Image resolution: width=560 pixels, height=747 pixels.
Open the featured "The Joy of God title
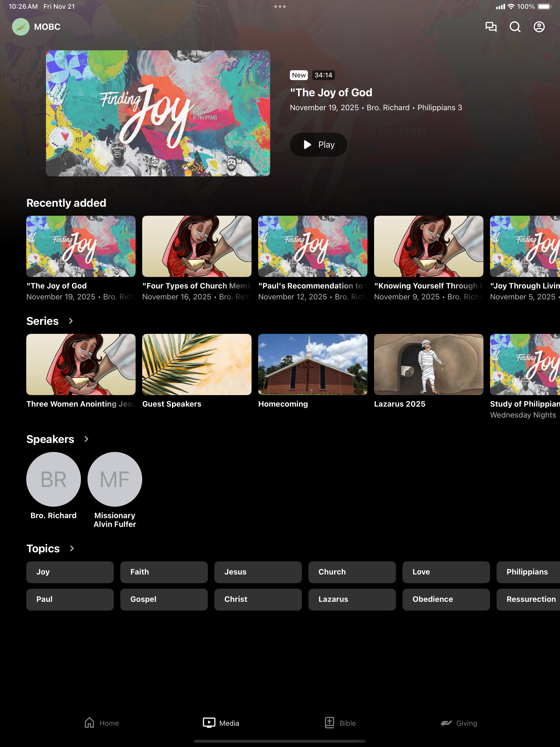coord(331,92)
